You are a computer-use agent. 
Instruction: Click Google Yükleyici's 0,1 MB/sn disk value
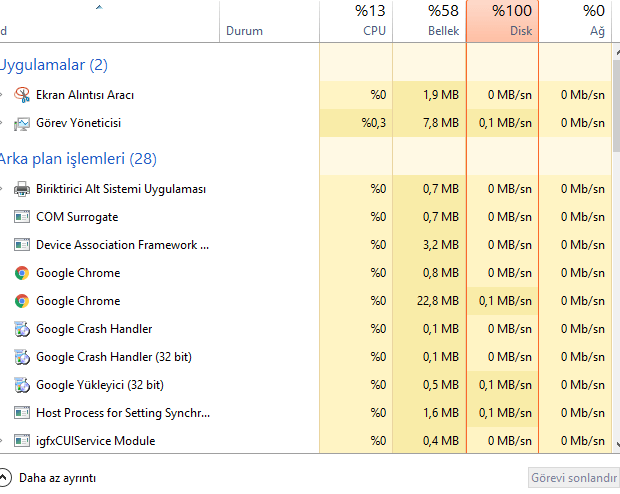point(505,385)
